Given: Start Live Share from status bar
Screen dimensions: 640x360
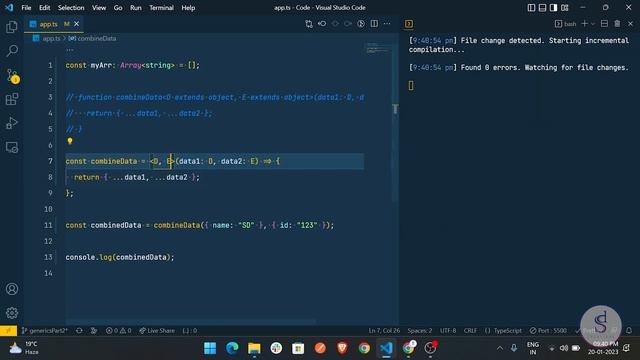Looking at the screenshot, I should pyautogui.click(x=157, y=331).
